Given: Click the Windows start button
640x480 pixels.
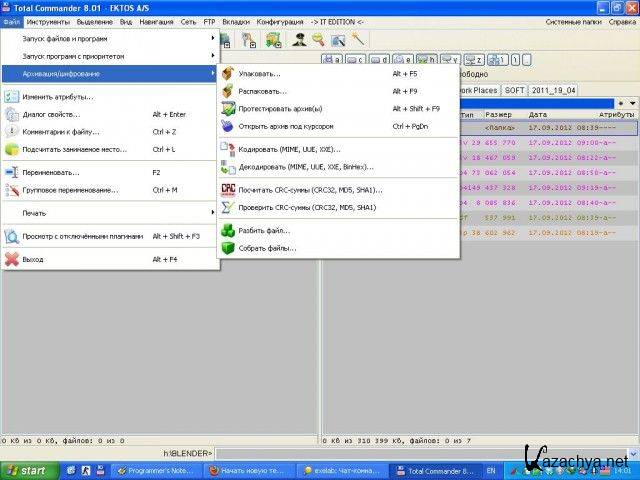Looking at the screenshot, I should coord(26,470).
